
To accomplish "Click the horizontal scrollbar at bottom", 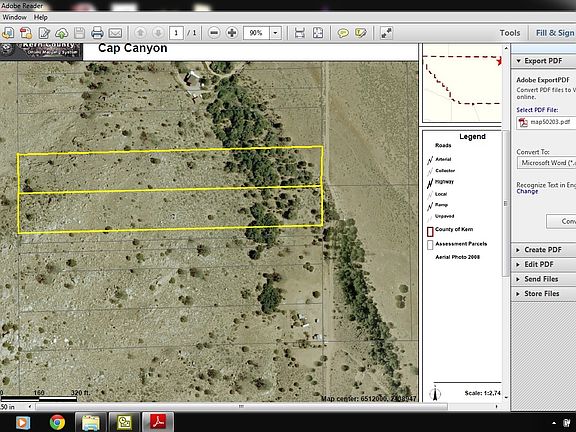I will click(x=241, y=406).
